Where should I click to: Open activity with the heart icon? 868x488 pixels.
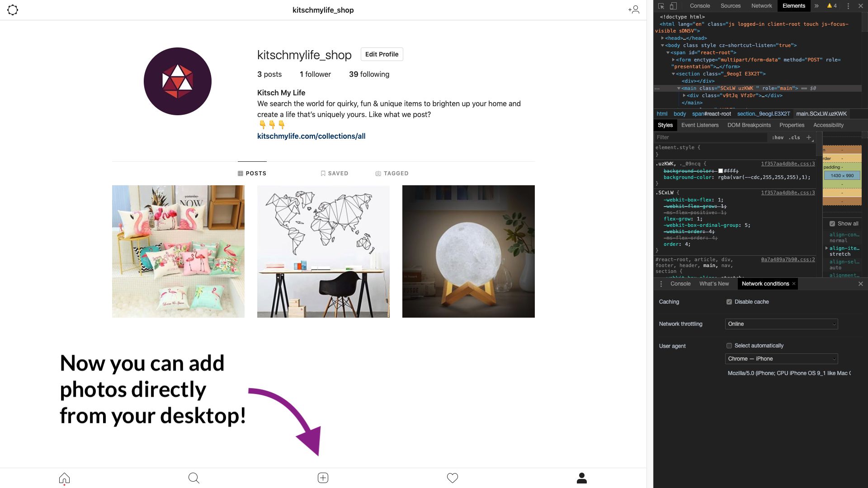tap(452, 478)
